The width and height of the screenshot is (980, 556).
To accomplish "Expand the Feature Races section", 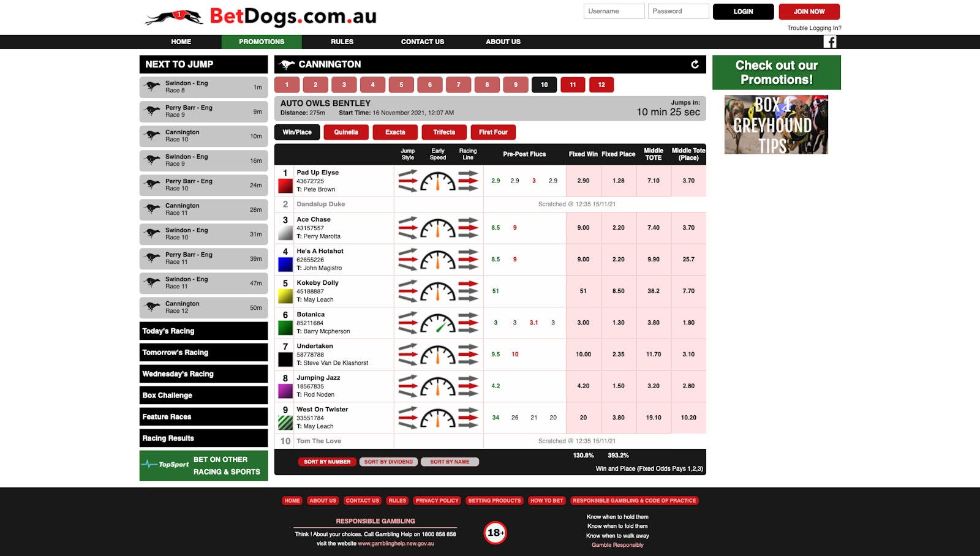I will (203, 417).
